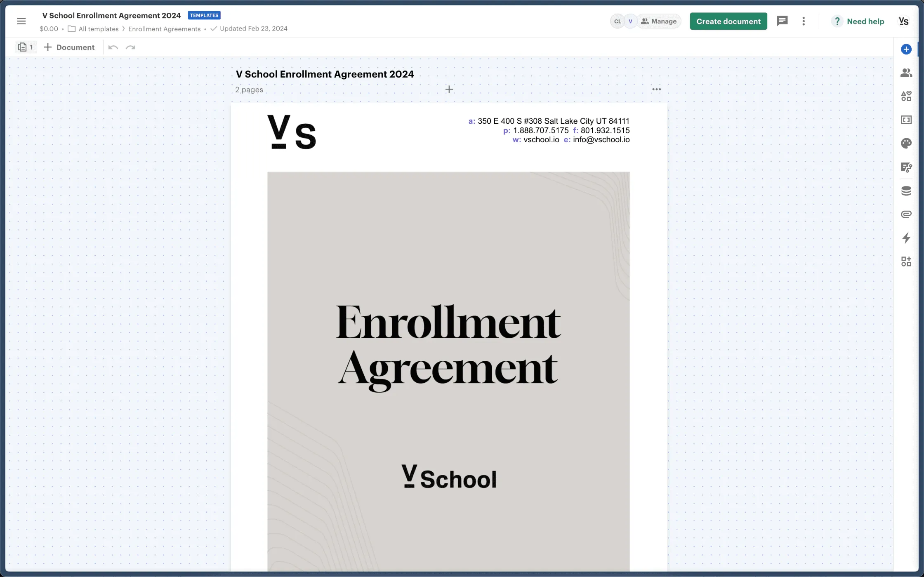This screenshot has height=577, width=924.
Task: Open the Automations lightning bolt icon
Action: pyautogui.click(x=906, y=238)
